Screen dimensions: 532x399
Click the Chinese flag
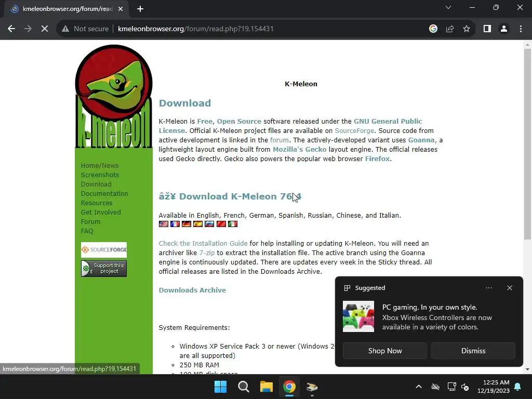pyautogui.click(x=221, y=224)
